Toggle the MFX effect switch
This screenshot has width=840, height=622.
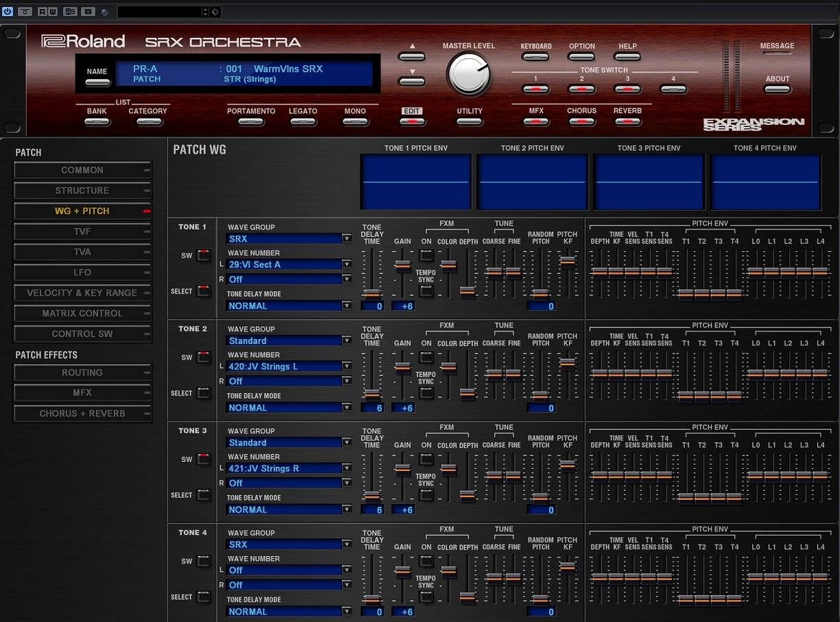(536, 122)
